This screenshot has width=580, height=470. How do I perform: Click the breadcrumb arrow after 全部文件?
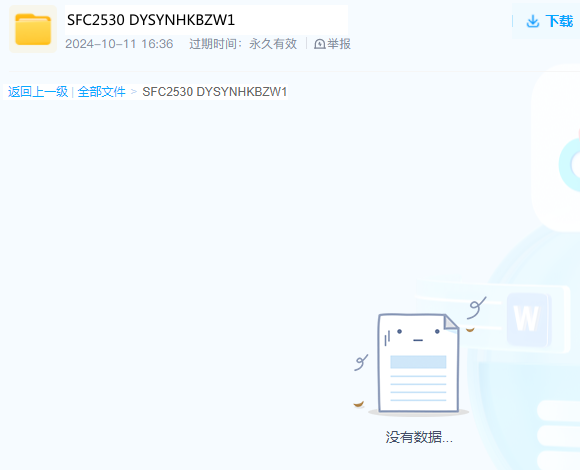tap(134, 92)
